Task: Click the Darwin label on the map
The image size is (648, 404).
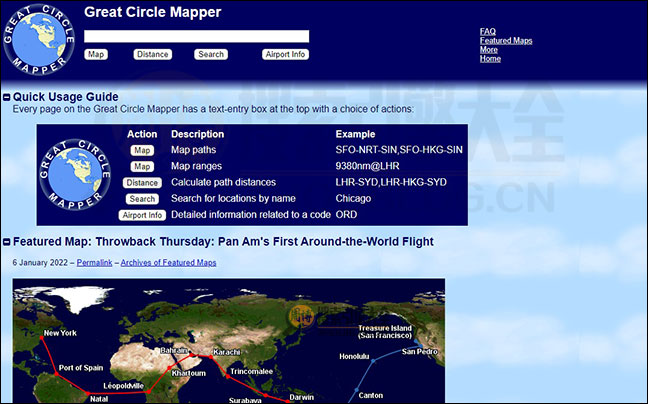Action: pos(302,397)
